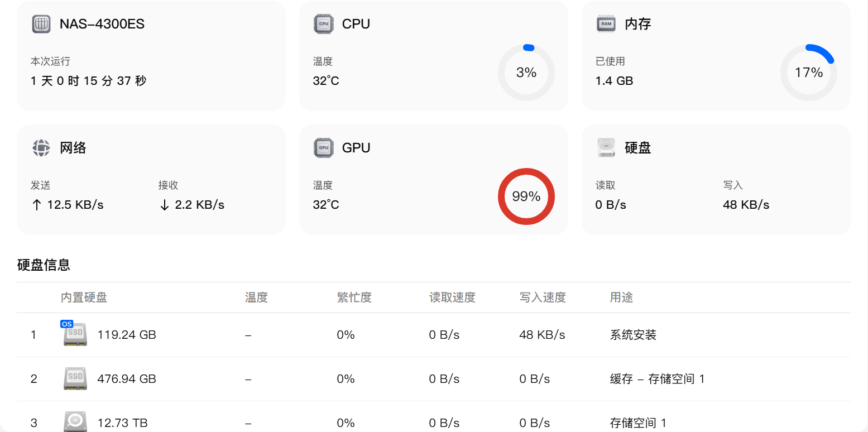Select the 缓存 – 存储空间 1 row
Screen dimensions: 868x432
point(434,379)
